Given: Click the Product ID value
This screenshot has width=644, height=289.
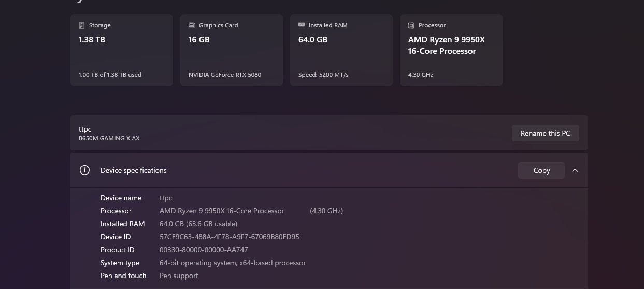Looking at the screenshot, I should (204, 250).
